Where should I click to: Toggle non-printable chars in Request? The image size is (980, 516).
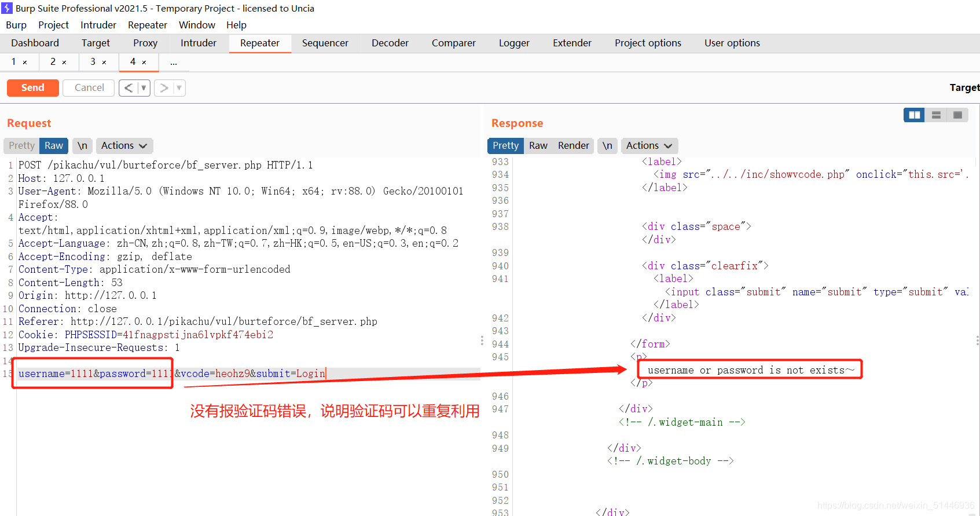click(x=83, y=145)
